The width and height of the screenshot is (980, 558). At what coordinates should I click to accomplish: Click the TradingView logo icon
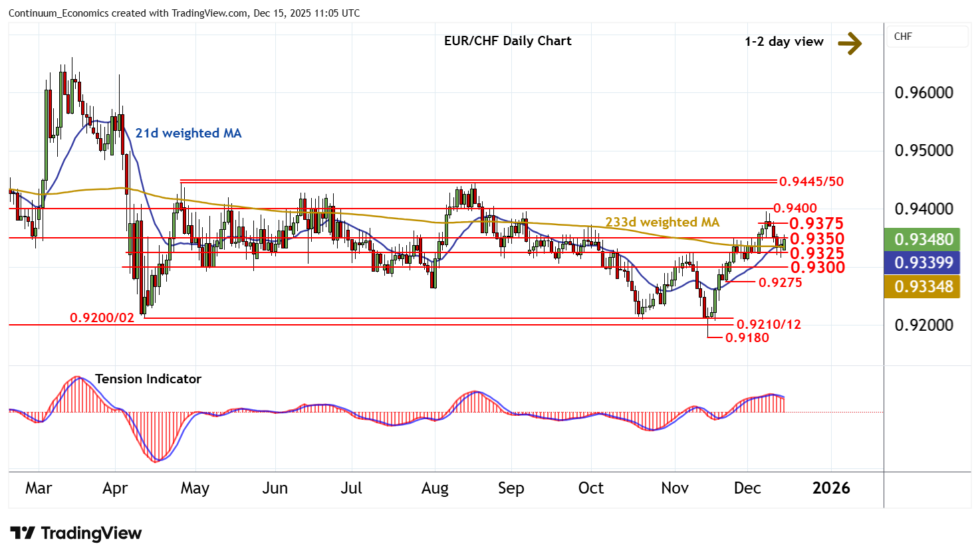point(23,533)
